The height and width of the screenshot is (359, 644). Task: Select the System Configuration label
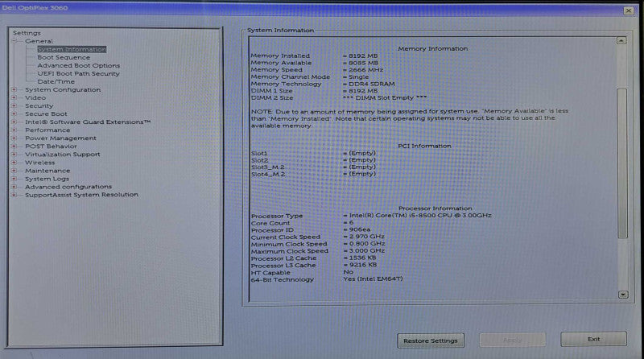click(x=63, y=89)
